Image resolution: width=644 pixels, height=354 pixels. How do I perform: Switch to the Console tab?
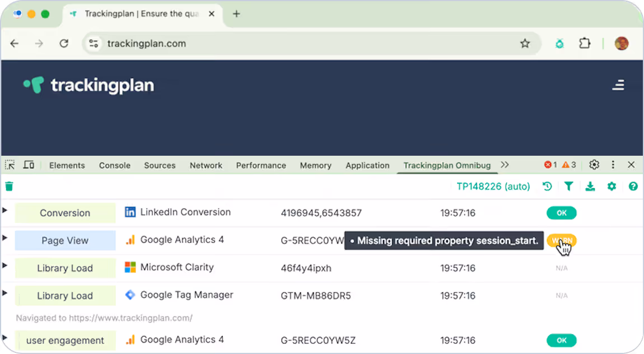[115, 165]
